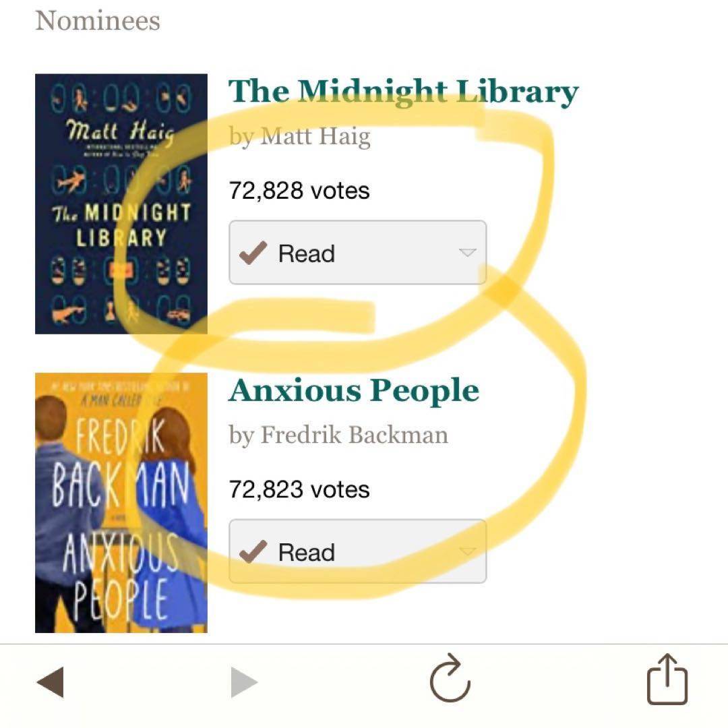This screenshot has height=728, width=728.
Task: Go back using the browser back arrow
Action: [x=50, y=682]
